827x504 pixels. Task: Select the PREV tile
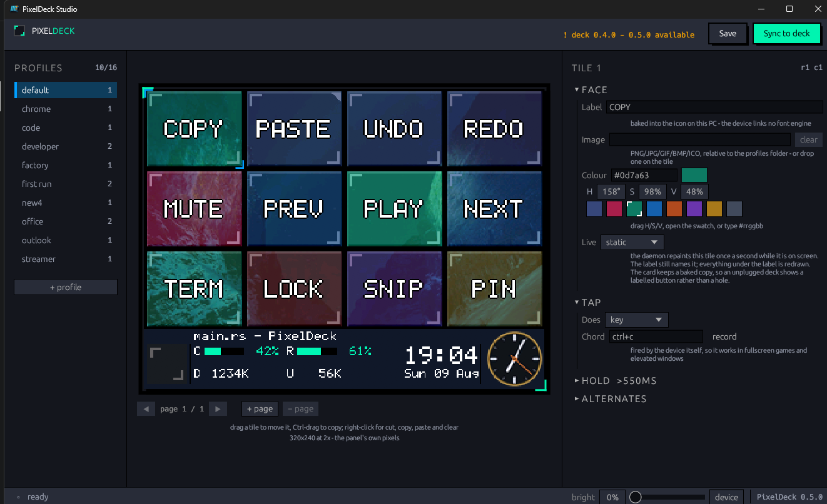(x=294, y=209)
